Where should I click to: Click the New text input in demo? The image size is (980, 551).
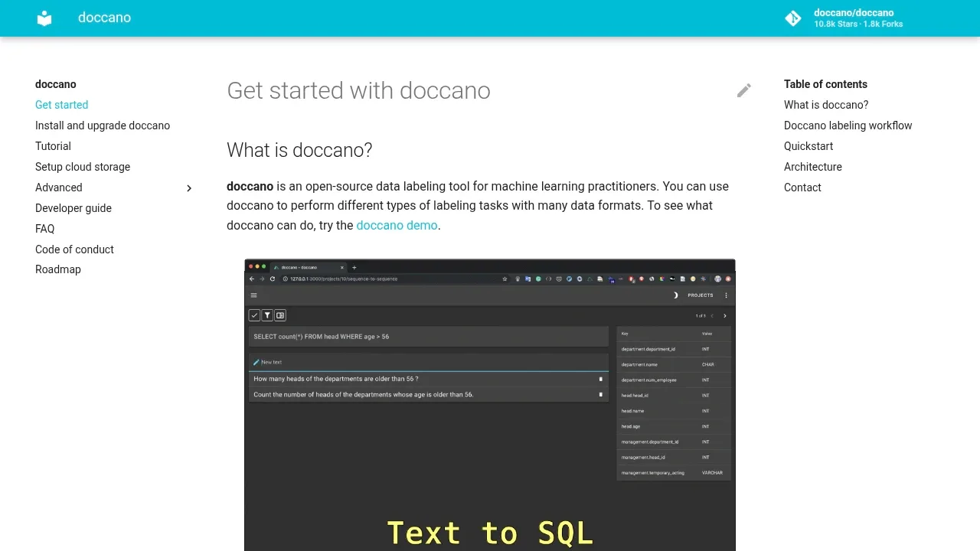(429, 362)
